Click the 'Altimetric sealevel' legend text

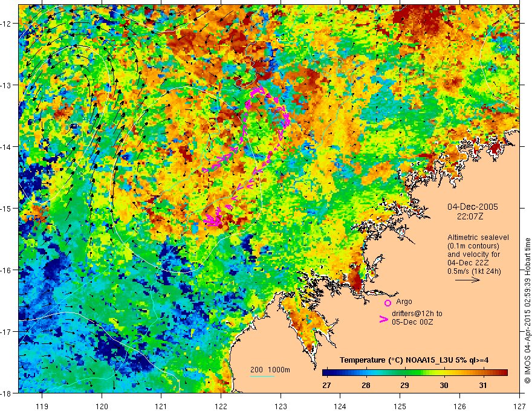point(478,238)
